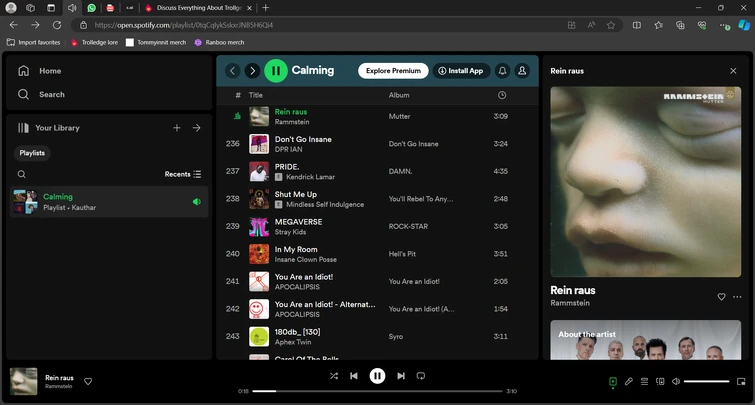
Task: Select track Don't Go Insane
Action: click(x=303, y=139)
